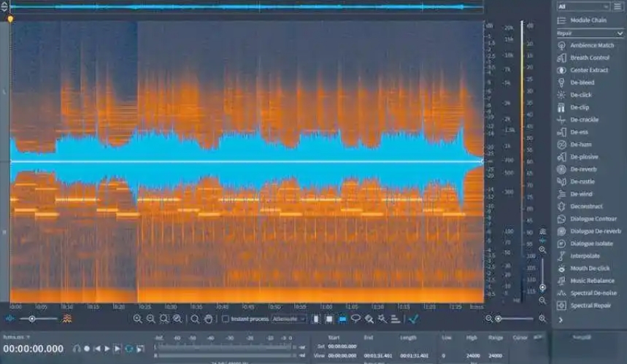Open the module list view menu icon

pos(618,7)
